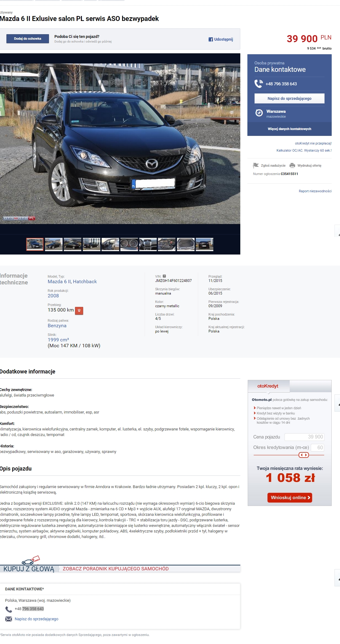Click the printer icon for Wydrukuj ofertę
This screenshot has height=644, width=340.
coord(292,165)
